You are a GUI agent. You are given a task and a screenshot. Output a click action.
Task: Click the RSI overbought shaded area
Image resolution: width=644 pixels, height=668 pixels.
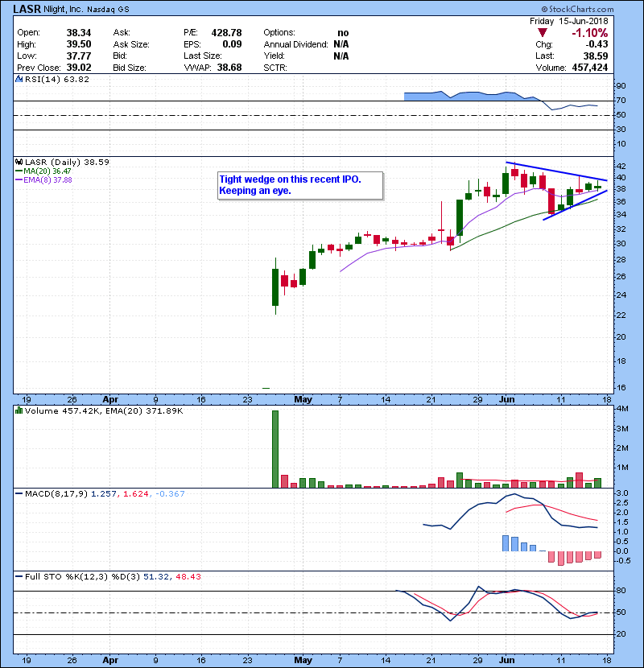(x=469, y=97)
